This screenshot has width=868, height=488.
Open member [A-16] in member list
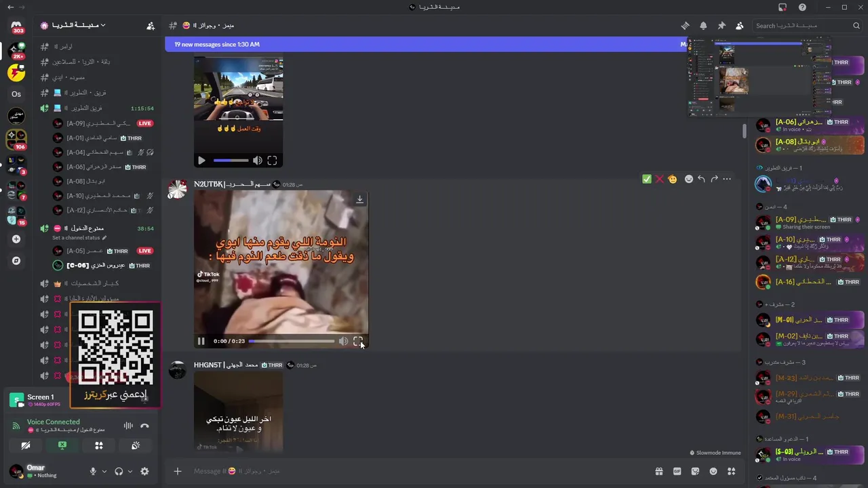809,282
